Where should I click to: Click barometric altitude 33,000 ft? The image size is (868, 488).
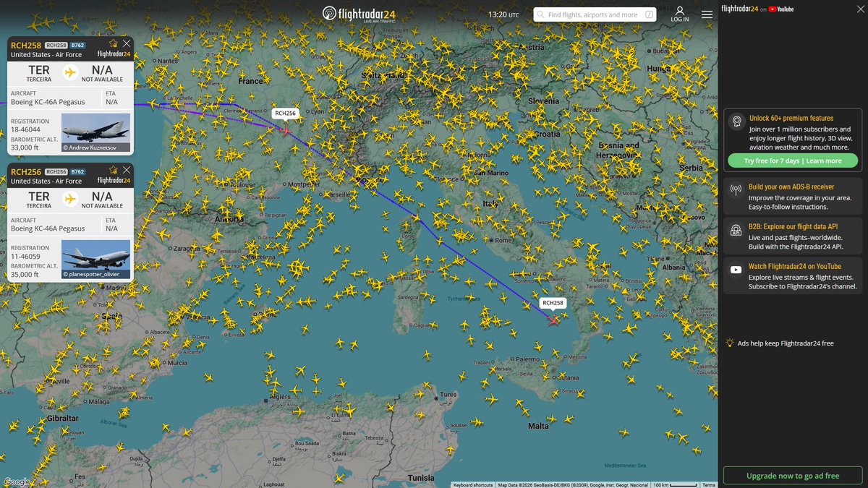tap(25, 147)
